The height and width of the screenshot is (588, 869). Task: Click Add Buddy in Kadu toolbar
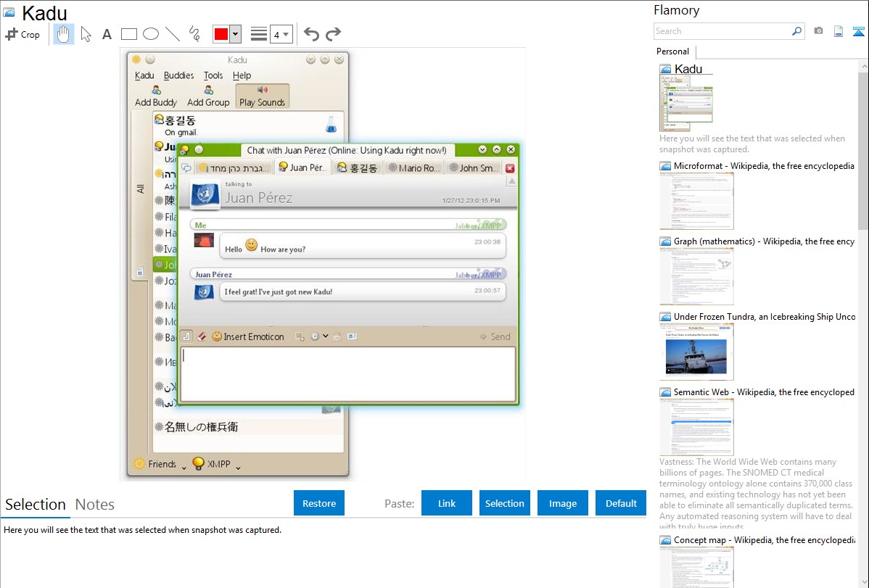(156, 96)
